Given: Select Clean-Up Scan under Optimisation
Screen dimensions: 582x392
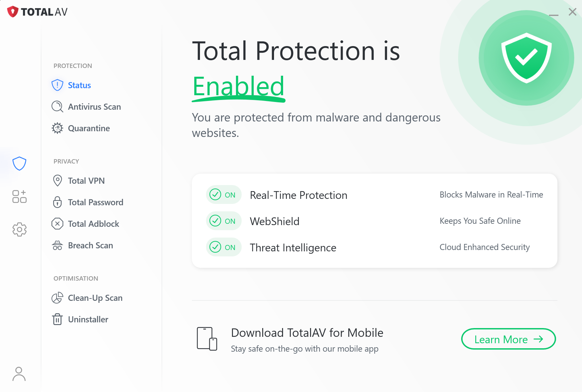Looking at the screenshot, I should [95, 298].
